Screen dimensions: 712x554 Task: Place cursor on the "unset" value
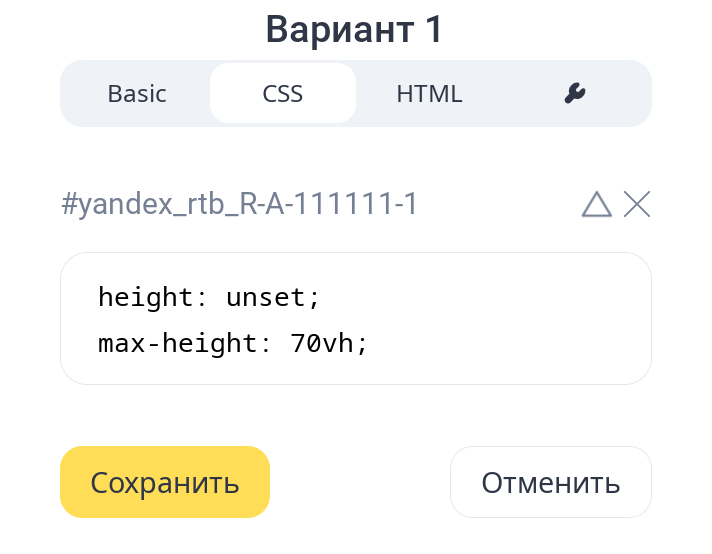(266, 297)
